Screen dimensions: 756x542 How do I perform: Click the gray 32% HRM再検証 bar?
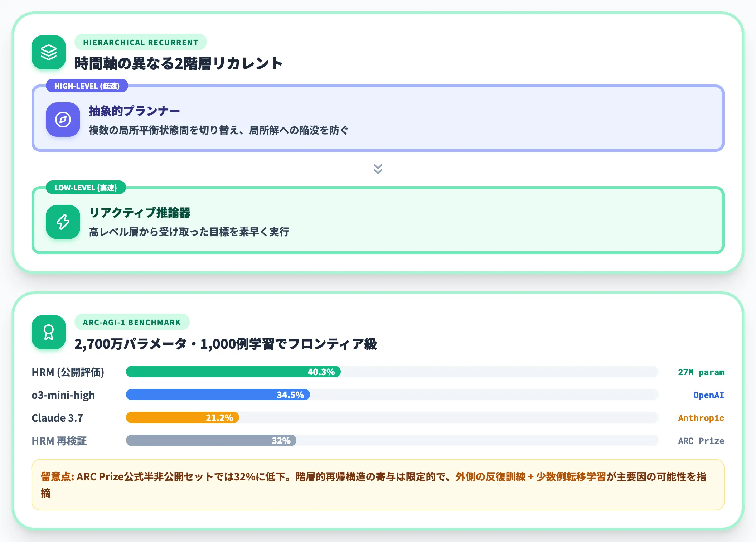[211, 440]
